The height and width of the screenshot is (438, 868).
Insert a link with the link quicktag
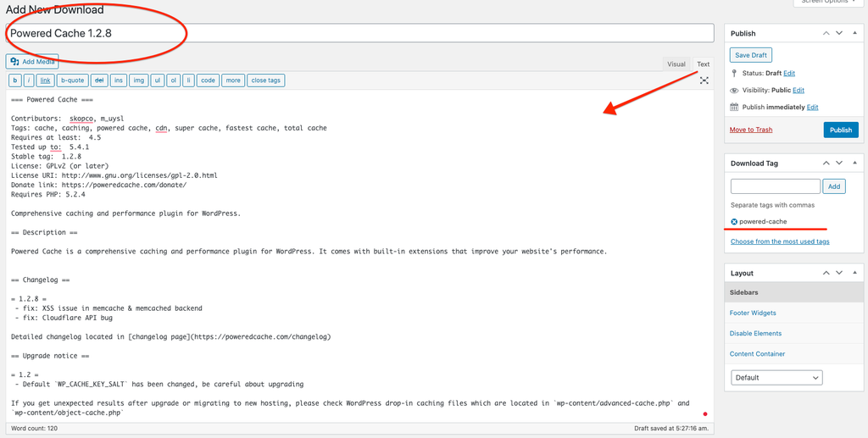(x=46, y=80)
